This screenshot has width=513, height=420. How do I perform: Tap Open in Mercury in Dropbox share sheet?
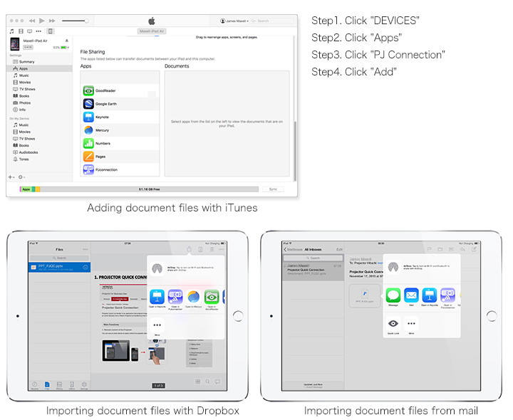pos(193,297)
